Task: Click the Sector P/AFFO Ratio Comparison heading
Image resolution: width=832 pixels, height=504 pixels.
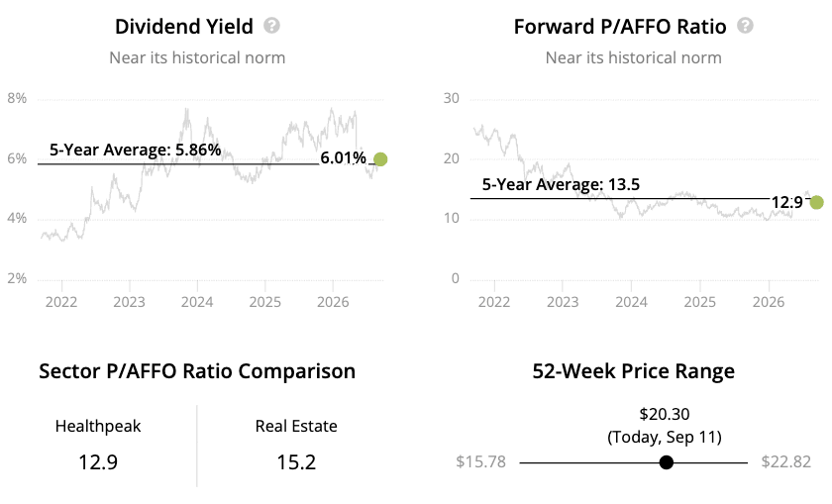Action: point(197,371)
